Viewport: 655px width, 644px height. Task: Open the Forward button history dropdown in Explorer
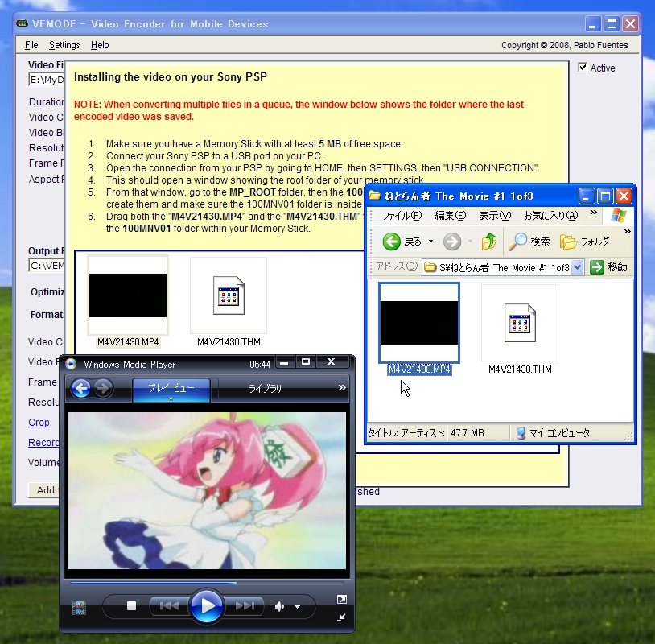[470, 242]
